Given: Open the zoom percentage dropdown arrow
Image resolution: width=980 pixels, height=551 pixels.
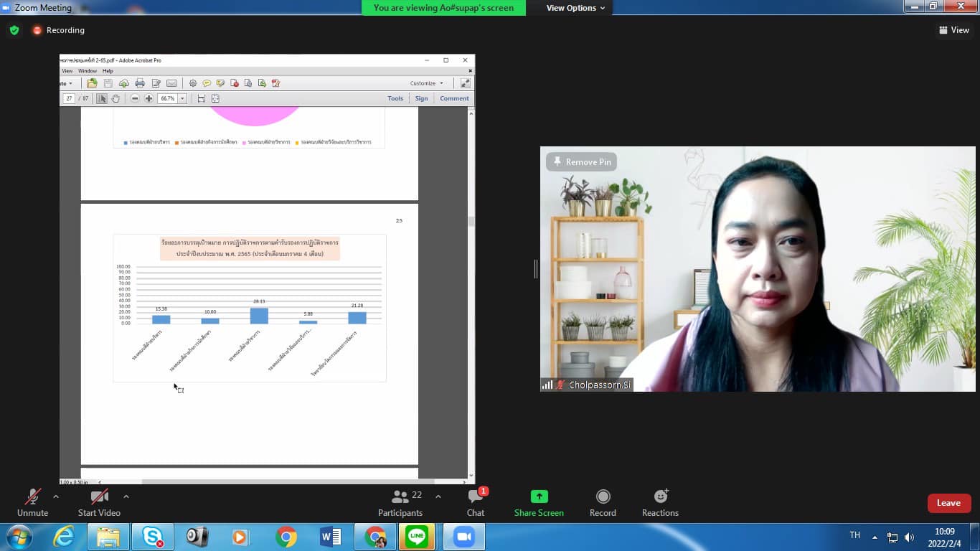Looking at the screenshot, I should click(182, 98).
